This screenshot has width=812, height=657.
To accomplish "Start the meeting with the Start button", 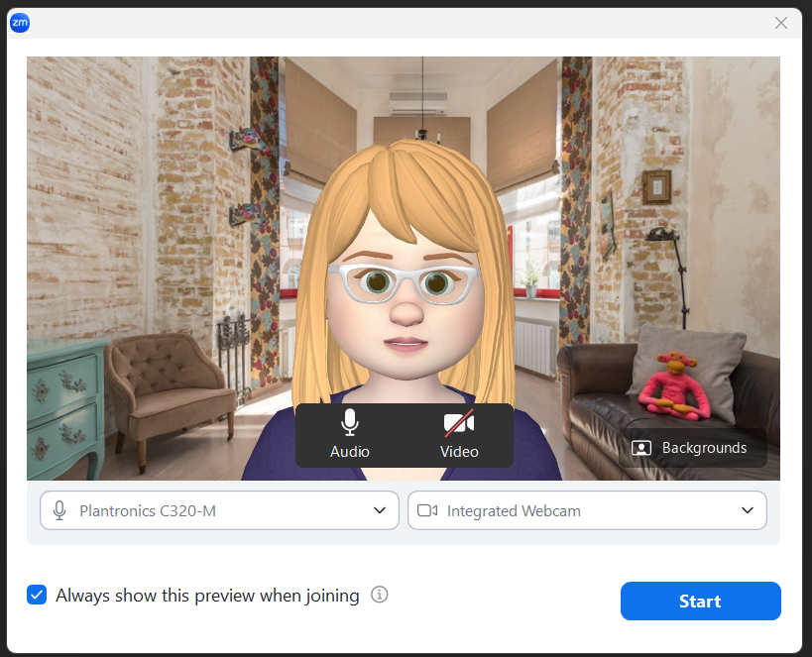I will 700,601.
